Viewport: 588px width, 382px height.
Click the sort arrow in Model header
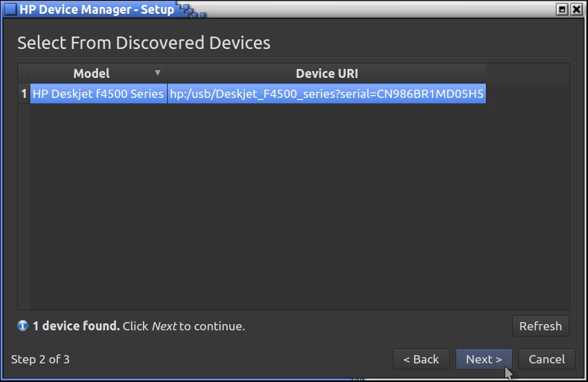157,73
